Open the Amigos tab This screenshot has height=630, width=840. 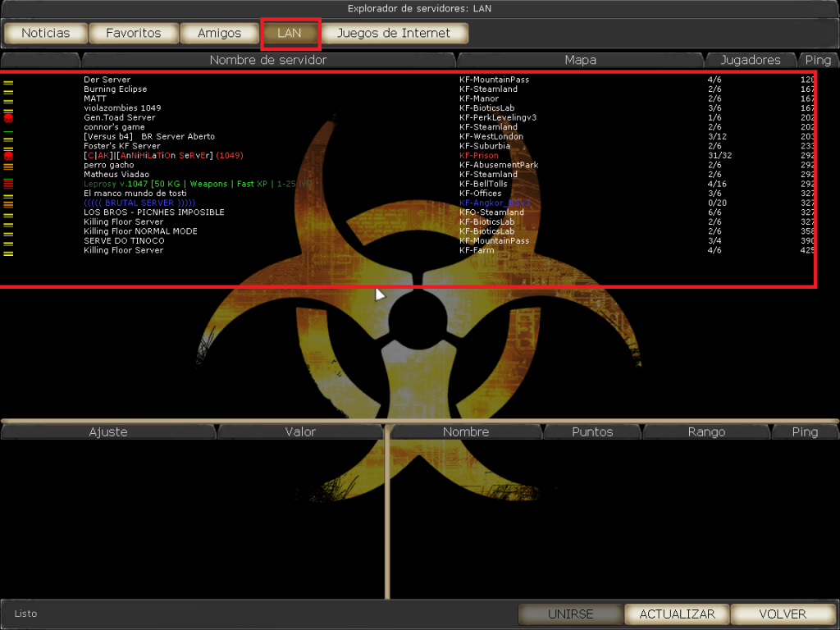220,33
